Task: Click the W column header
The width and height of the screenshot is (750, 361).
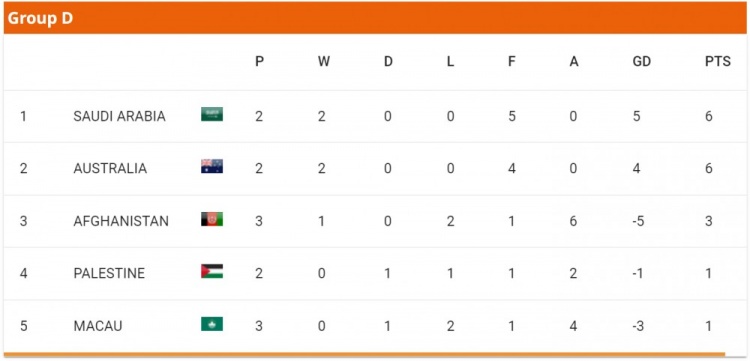Action: 324,61
